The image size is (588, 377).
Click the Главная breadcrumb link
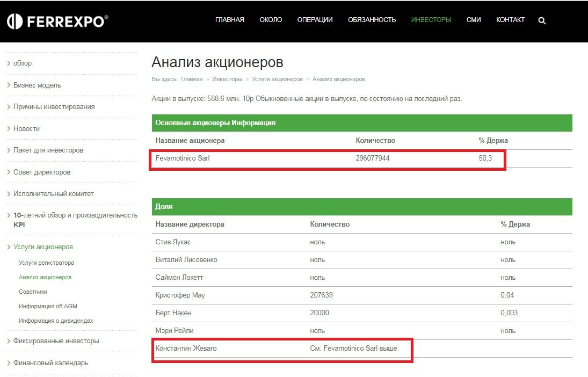click(191, 79)
